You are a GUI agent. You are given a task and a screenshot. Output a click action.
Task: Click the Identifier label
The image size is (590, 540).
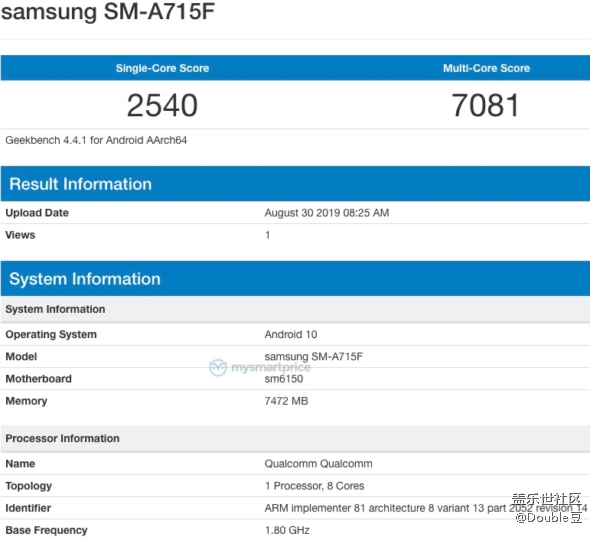(28, 508)
